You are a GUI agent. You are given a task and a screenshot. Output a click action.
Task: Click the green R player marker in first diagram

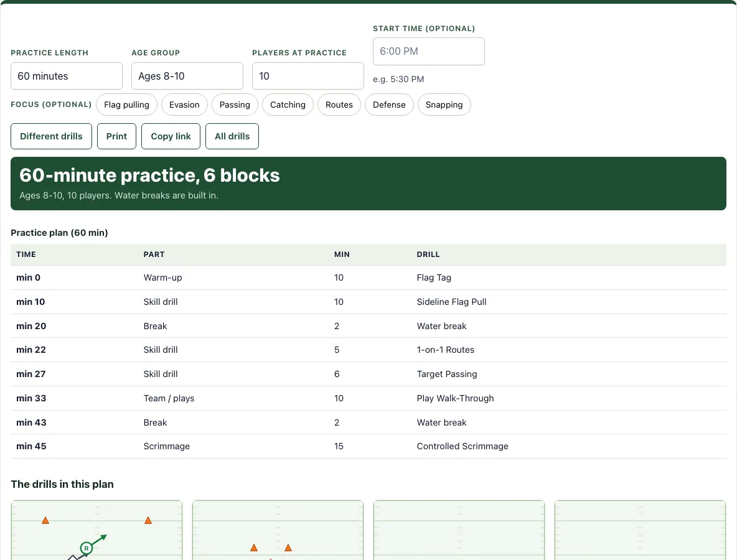(x=86, y=548)
